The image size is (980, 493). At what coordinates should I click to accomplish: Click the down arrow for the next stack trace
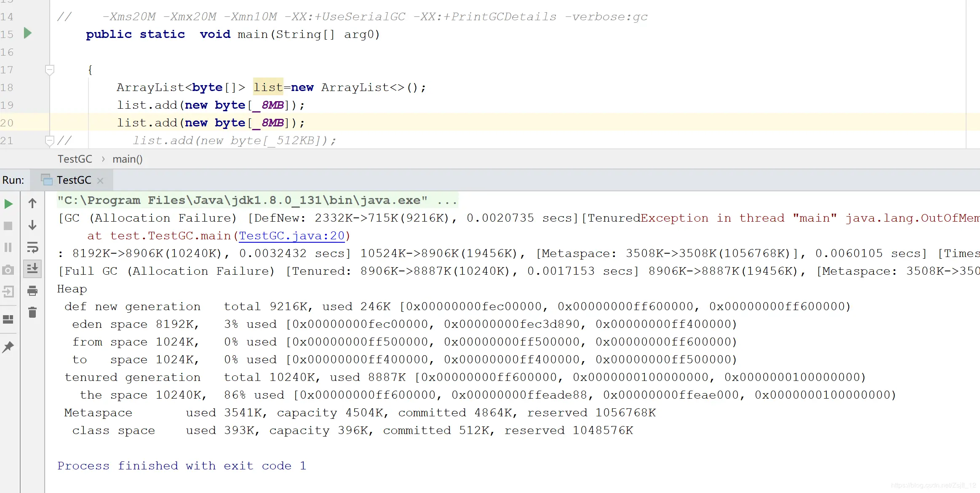coord(32,225)
